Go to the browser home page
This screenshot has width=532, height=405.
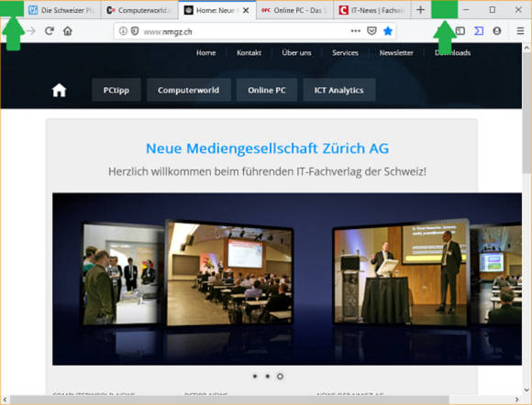[x=68, y=31]
